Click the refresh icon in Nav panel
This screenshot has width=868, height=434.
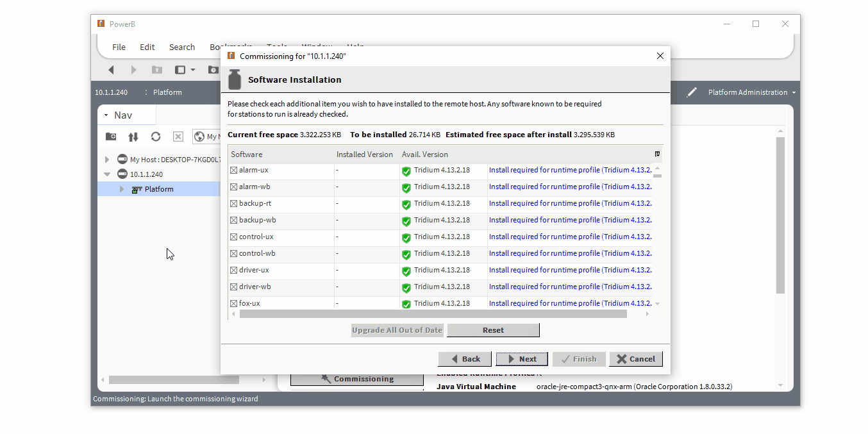pos(156,137)
